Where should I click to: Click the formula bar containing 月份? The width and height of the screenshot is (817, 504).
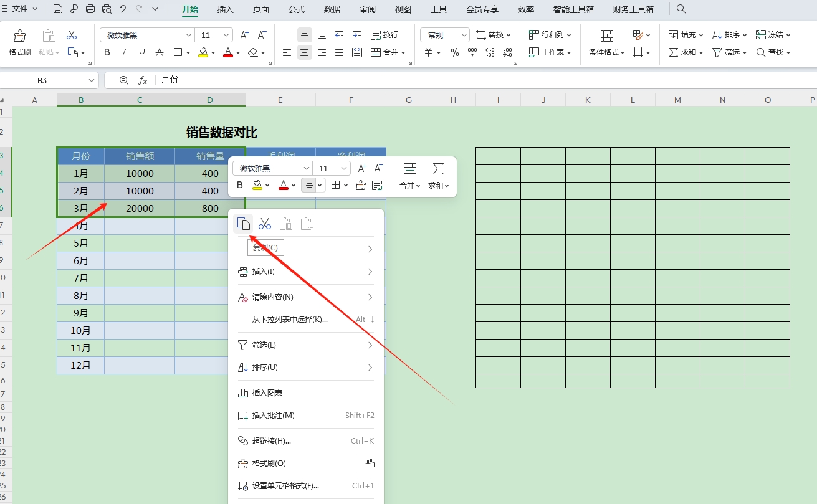pyautogui.click(x=486, y=80)
